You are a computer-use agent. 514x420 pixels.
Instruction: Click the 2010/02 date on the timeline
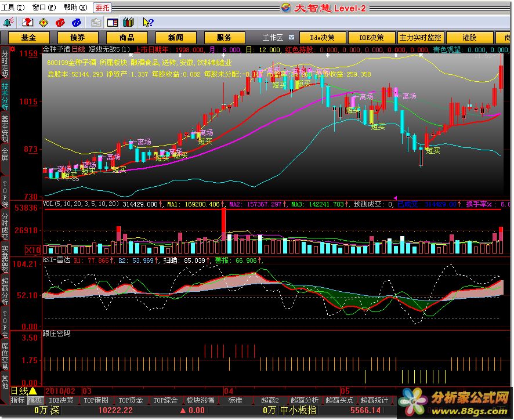coord(60,391)
